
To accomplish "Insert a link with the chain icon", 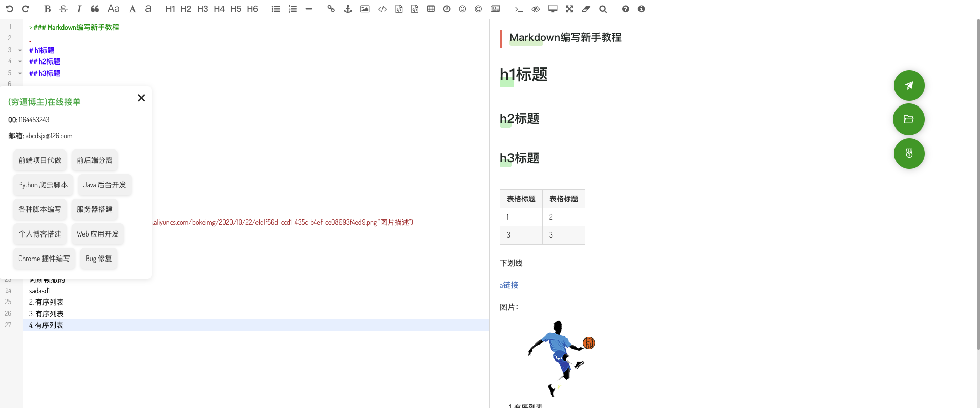I will pyautogui.click(x=331, y=9).
